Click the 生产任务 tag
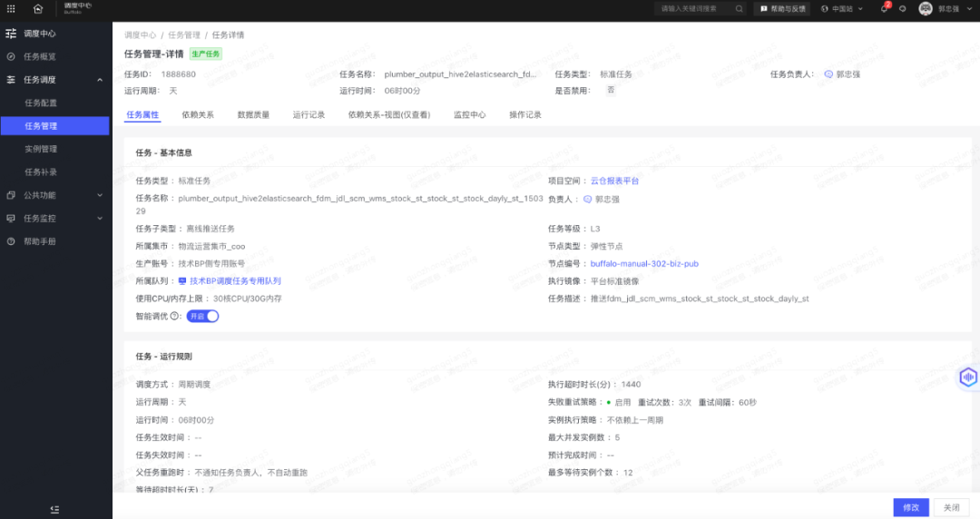980x519 pixels. [206, 54]
